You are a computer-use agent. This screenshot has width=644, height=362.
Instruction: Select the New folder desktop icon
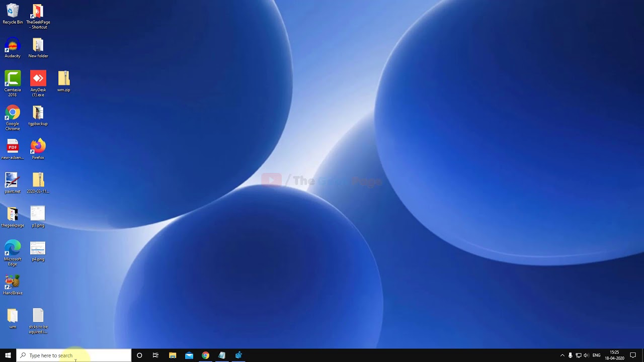click(x=38, y=48)
